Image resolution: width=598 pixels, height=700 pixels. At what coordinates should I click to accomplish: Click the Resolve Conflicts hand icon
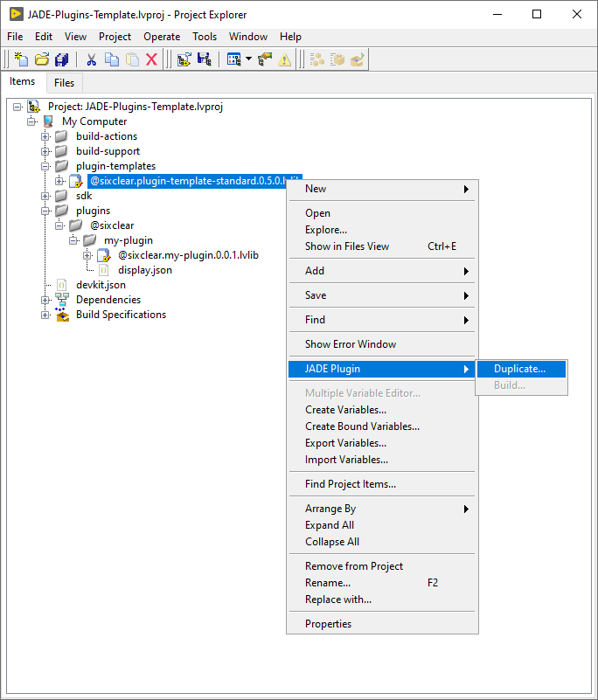[265, 59]
